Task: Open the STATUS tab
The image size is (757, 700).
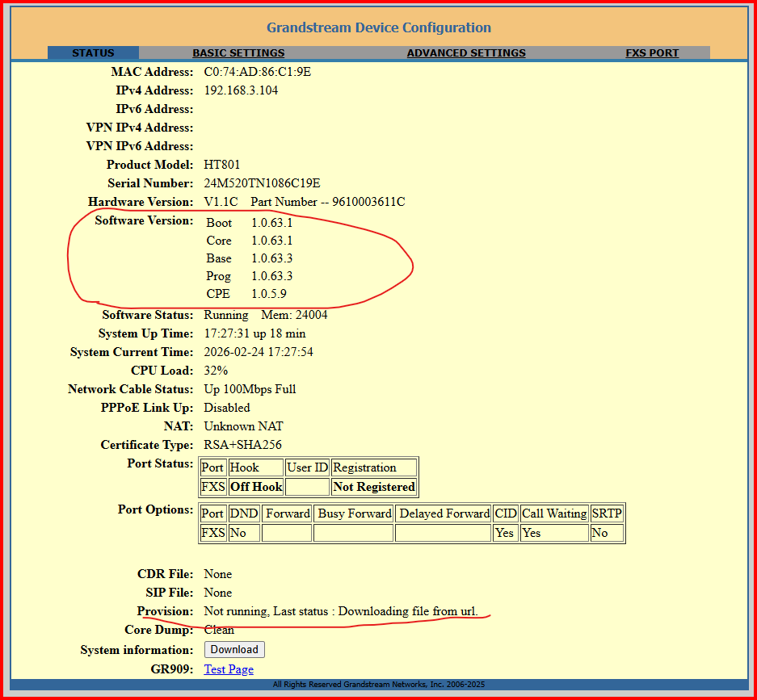Action: click(x=93, y=53)
